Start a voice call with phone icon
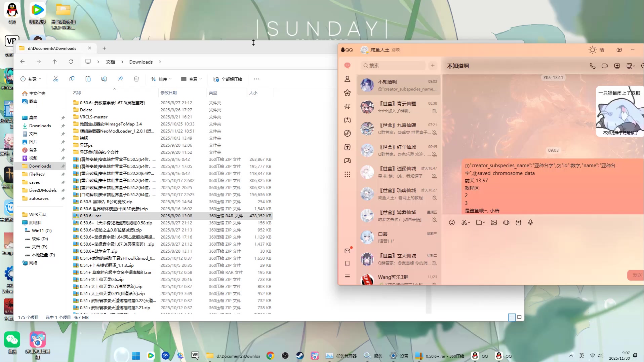The image size is (644, 362). click(592, 66)
